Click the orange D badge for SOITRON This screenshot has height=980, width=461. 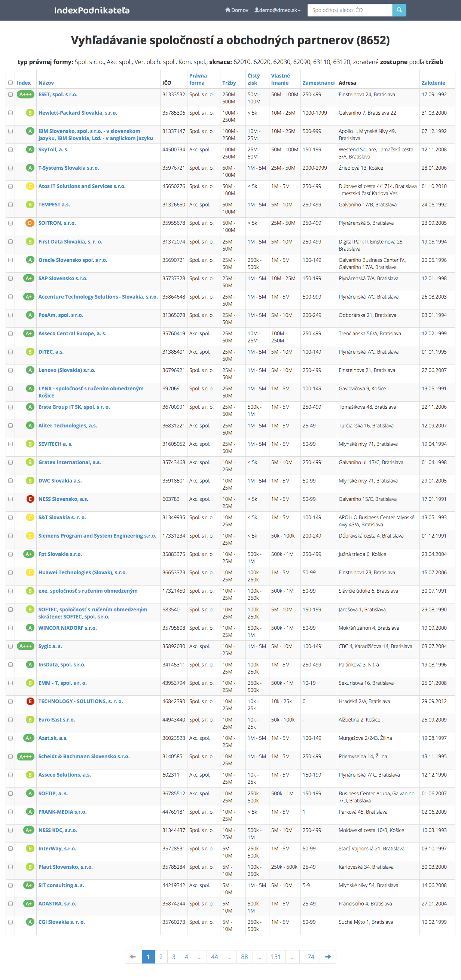pyautogui.click(x=30, y=223)
